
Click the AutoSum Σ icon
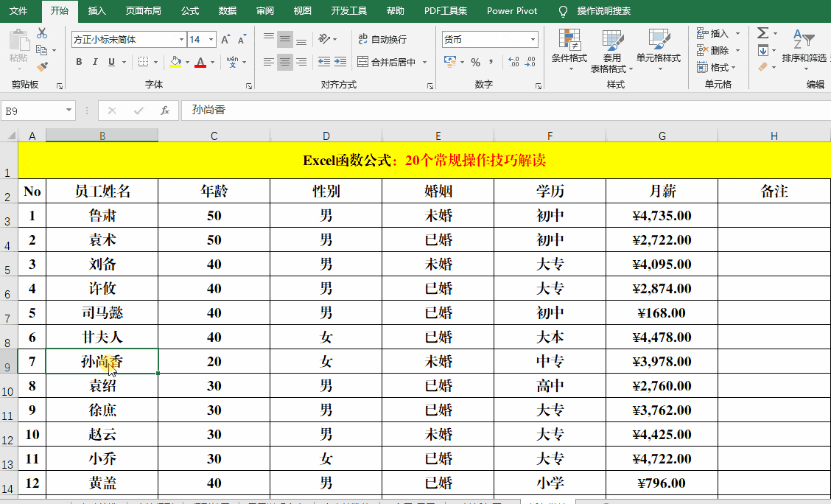click(x=762, y=33)
